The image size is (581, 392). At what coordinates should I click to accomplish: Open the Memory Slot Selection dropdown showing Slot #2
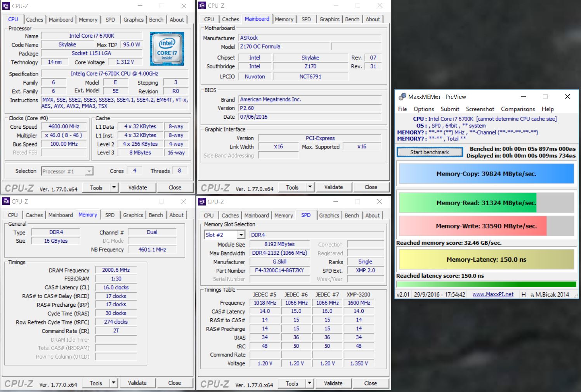pyautogui.click(x=241, y=235)
